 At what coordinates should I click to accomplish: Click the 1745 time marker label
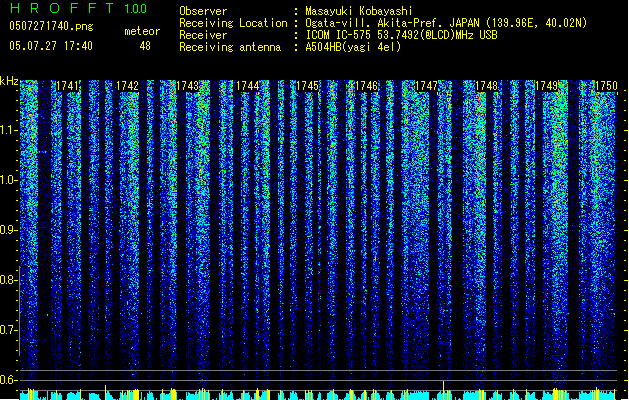click(307, 86)
